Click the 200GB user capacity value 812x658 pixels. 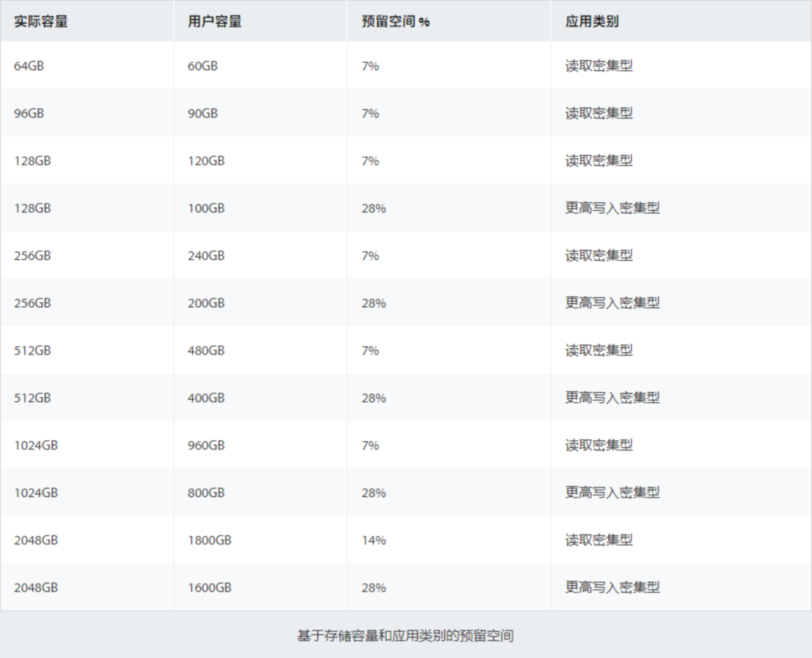pyautogui.click(x=202, y=303)
